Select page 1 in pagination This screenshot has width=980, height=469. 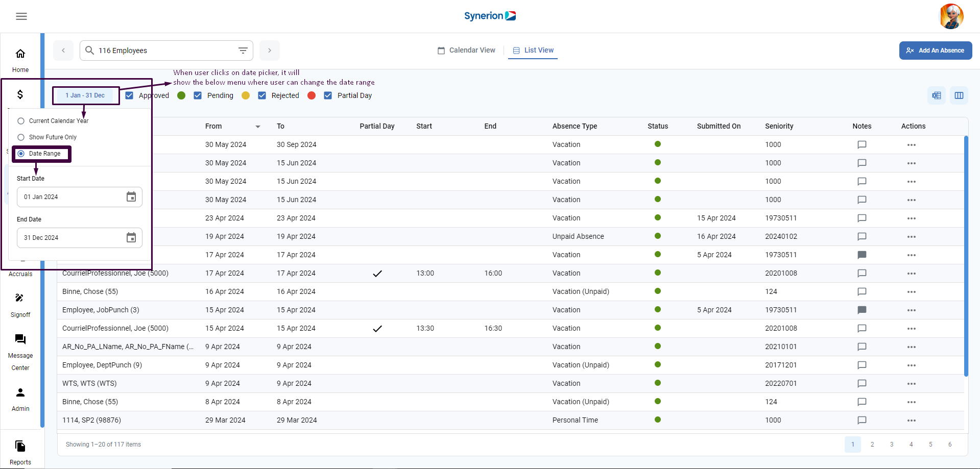[853, 445]
